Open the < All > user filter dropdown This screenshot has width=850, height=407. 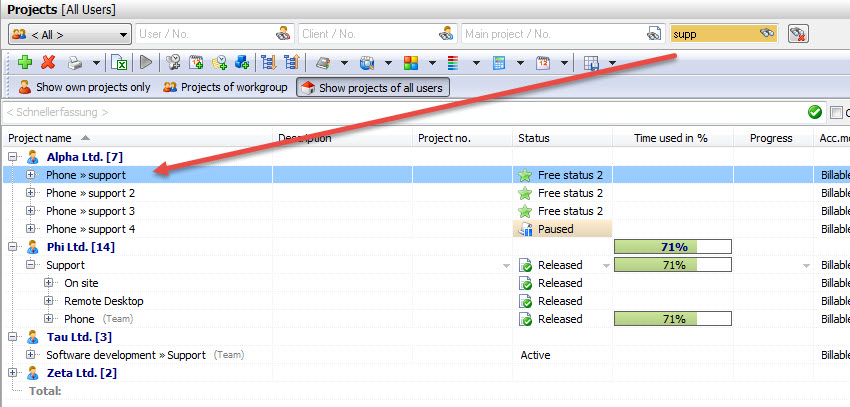(x=69, y=34)
